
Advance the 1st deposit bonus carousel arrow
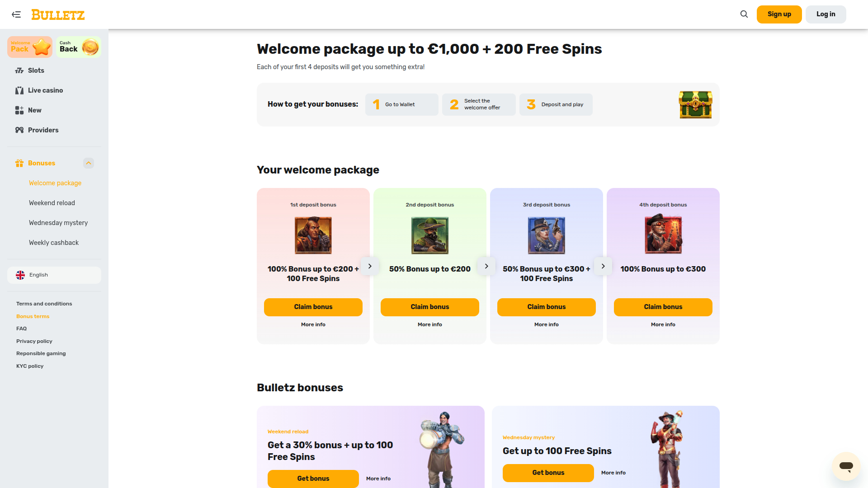(370, 266)
